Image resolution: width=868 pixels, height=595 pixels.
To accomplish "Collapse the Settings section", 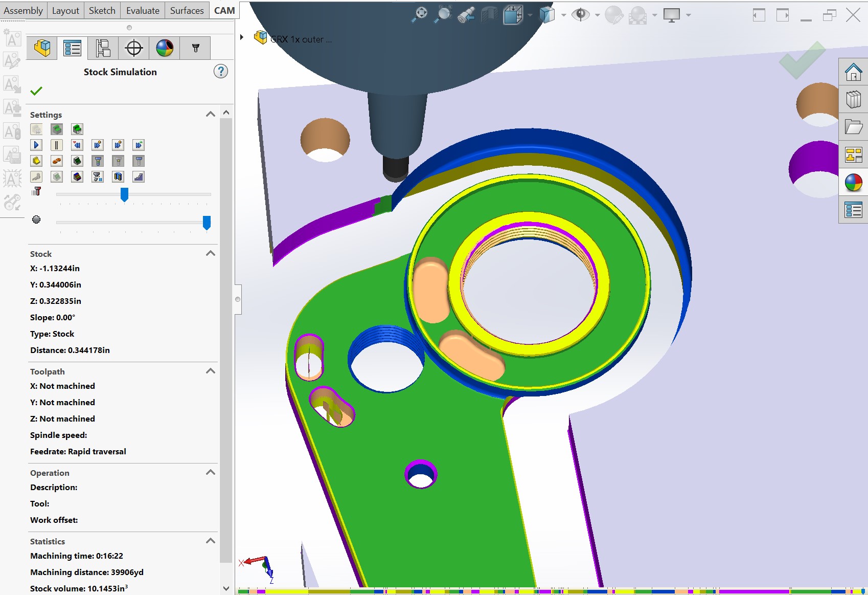I will tap(210, 115).
